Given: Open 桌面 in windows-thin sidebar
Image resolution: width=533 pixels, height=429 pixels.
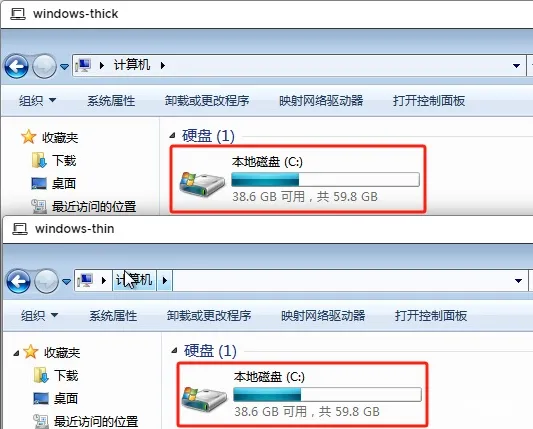Looking at the screenshot, I should click(x=66, y=398).
